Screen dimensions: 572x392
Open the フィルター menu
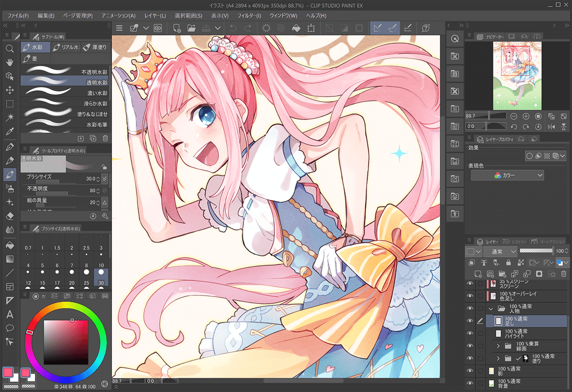tap(249, 16)
